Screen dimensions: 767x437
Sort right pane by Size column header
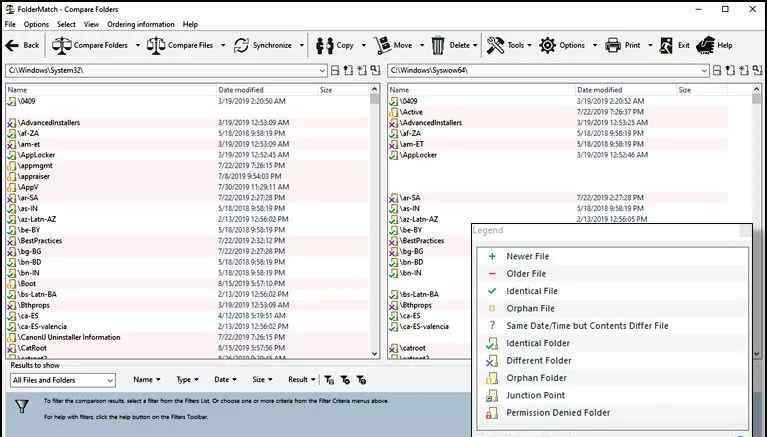[685, 90]
